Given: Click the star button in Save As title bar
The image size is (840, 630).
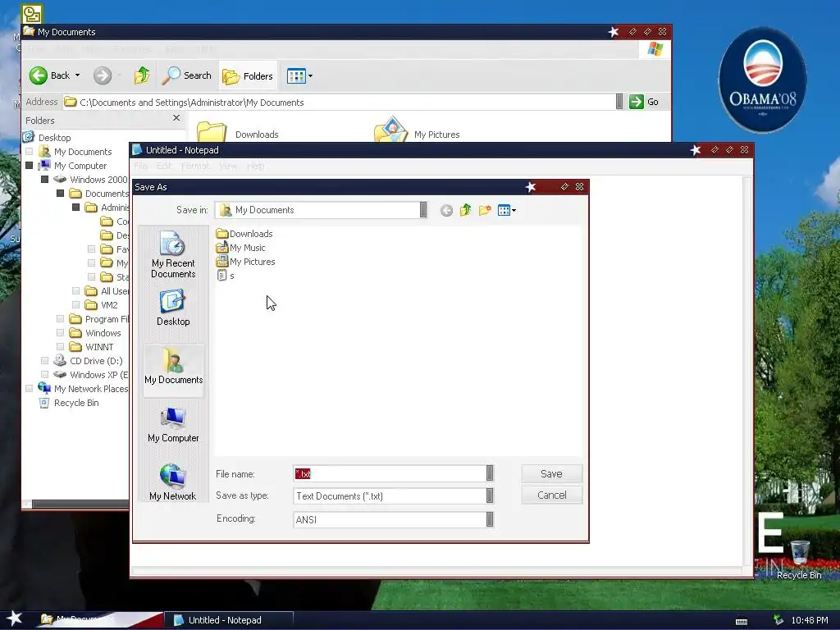Looking at the screenshot, I should [x=531, y=187].
